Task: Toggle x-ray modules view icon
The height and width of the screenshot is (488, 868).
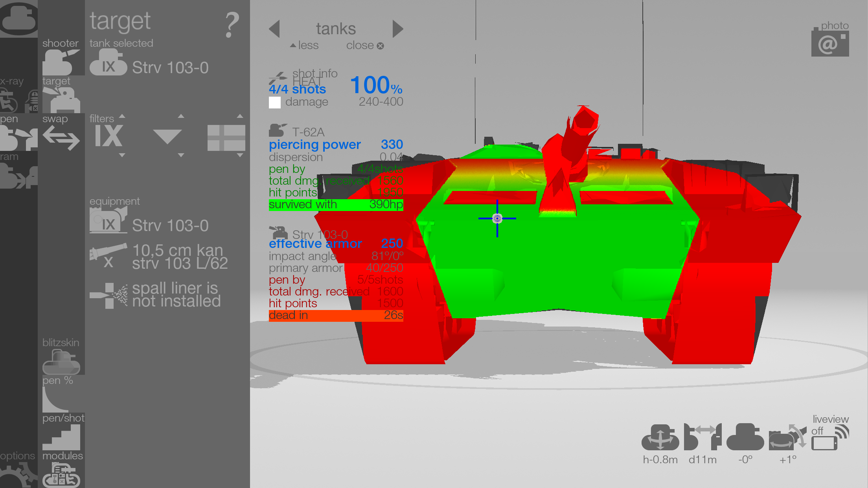Action: tap(31, 101)
